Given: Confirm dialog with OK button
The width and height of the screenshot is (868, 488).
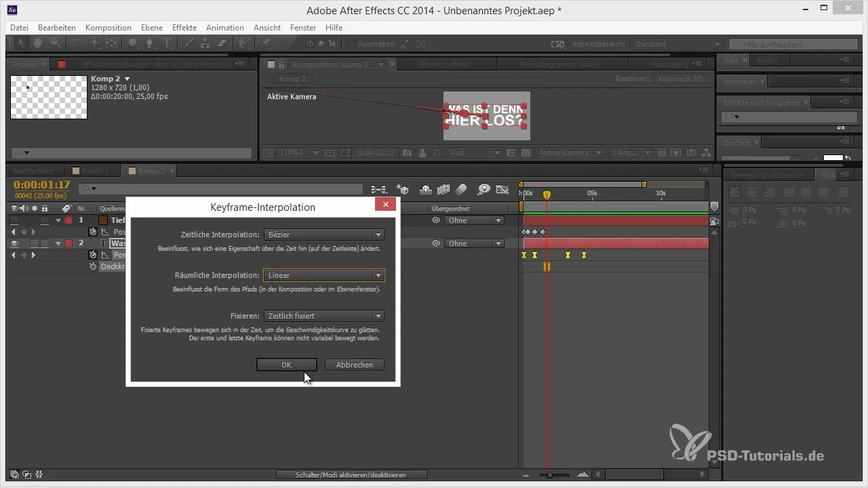Looking at the screenshot, I should 286,365.
